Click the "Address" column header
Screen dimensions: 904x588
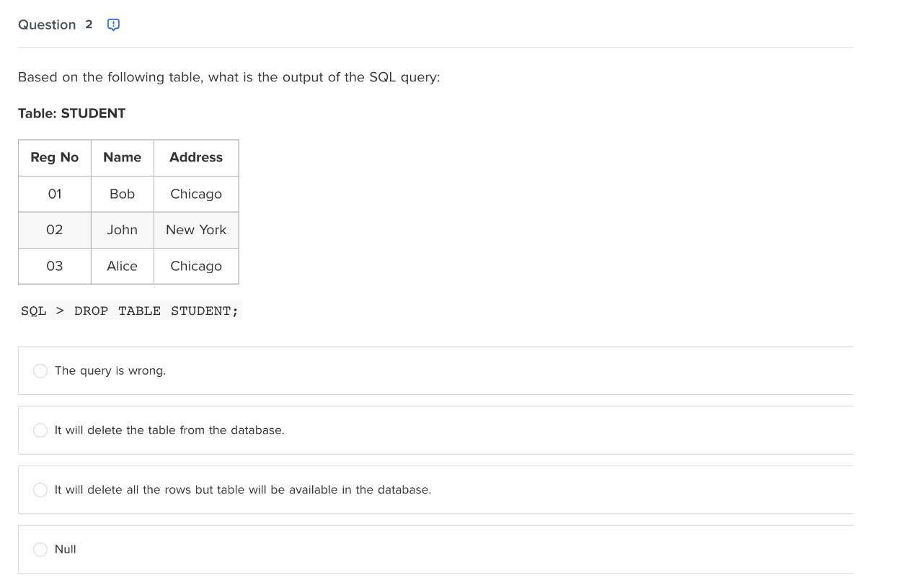click(196, 158)
